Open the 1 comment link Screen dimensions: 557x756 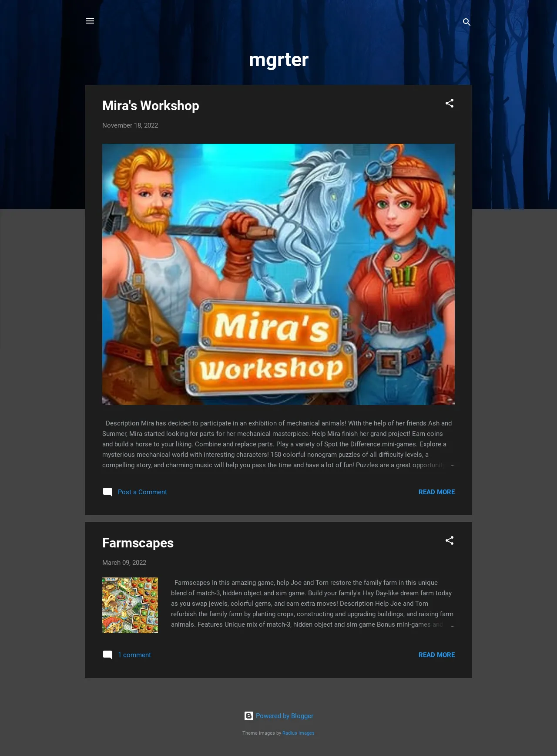[134, 655]
